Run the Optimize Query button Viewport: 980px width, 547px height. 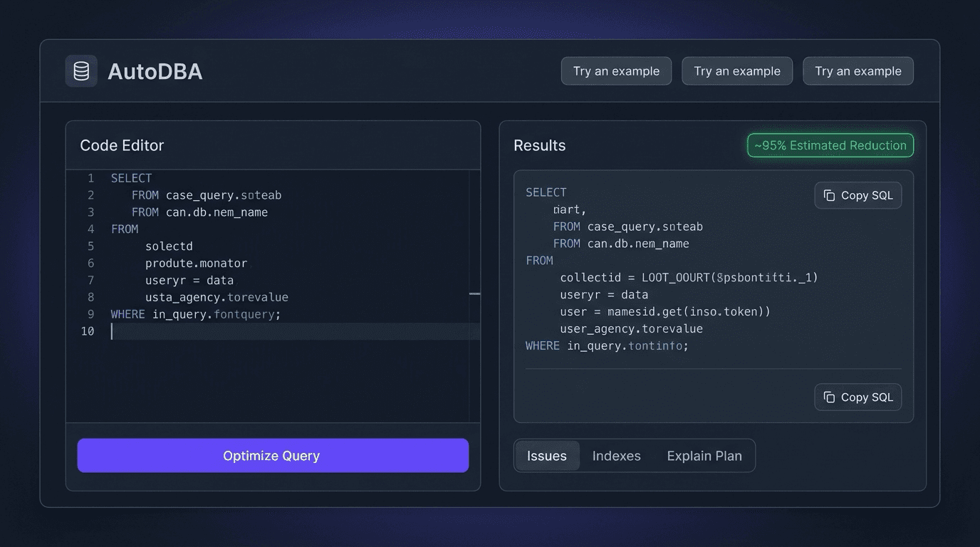click(x=273, y=455)
